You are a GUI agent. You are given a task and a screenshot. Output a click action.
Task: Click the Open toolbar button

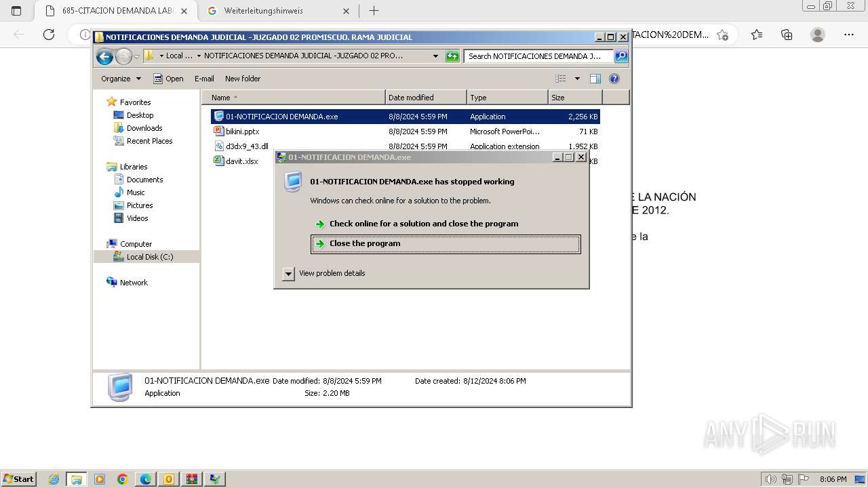click(x=168, y=79)
